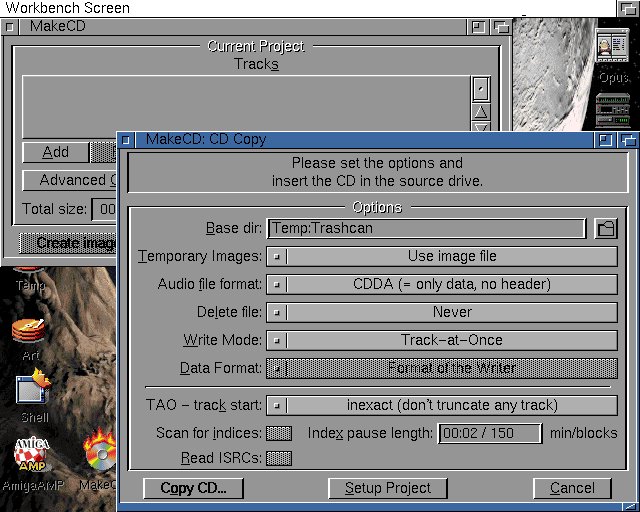Click the Base dir text field
The image size is (640, 512).
point(427,228)
